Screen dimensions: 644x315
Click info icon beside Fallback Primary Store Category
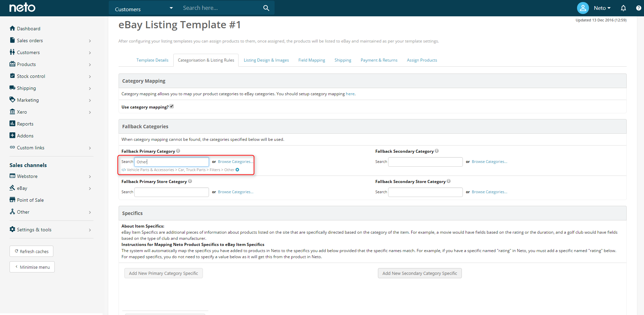click(190, 181)
